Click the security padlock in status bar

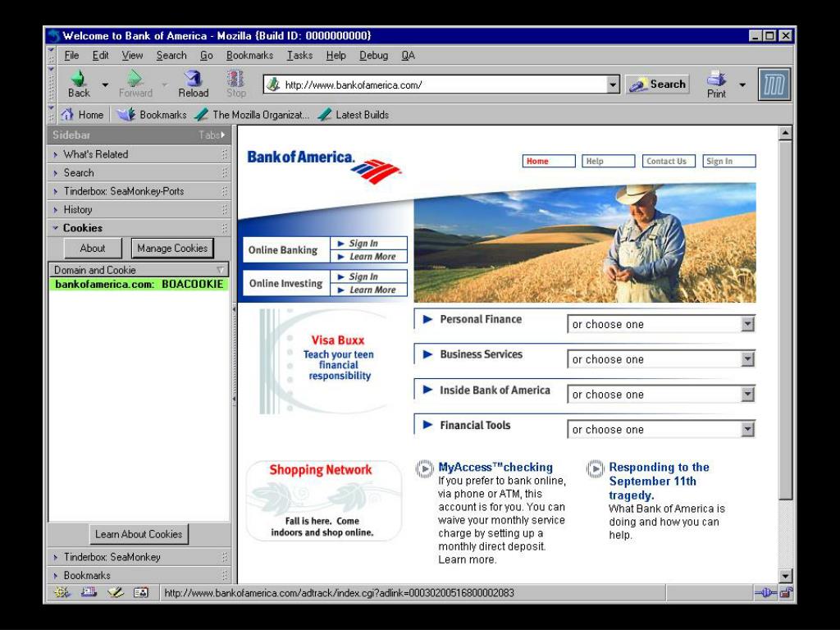click(787, 593)
